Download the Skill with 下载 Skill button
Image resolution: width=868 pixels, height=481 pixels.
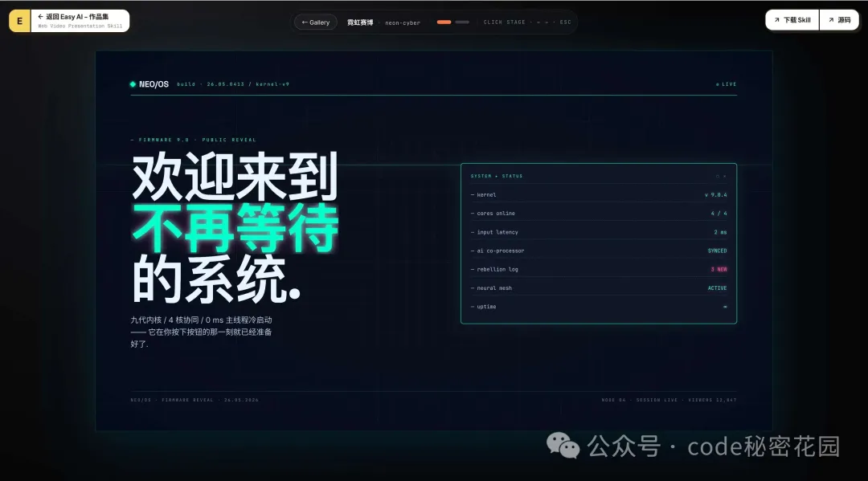(792, 20)
